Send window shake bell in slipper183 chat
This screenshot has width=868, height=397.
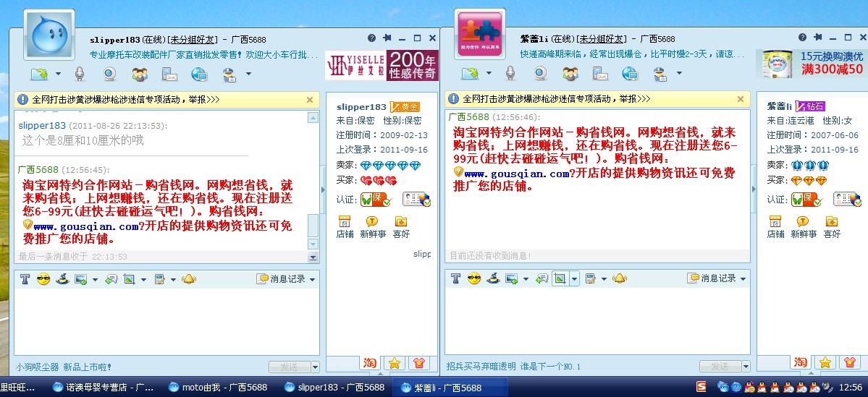point(189,279)
